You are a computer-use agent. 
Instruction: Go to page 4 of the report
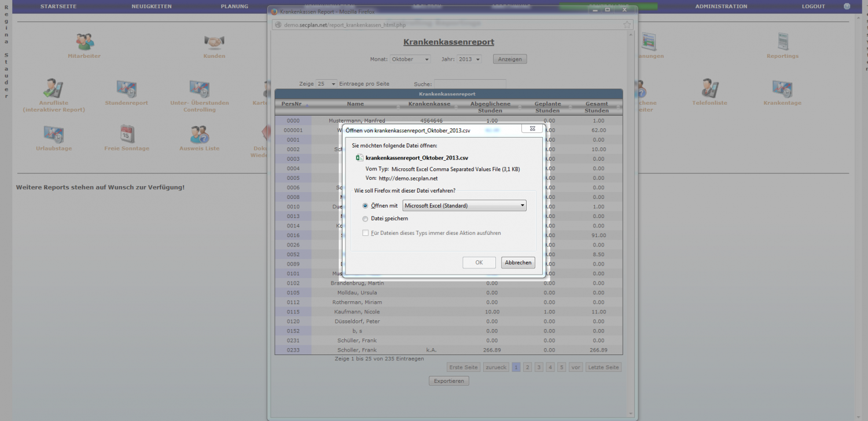pyautogui.click(x=550, y=367)
